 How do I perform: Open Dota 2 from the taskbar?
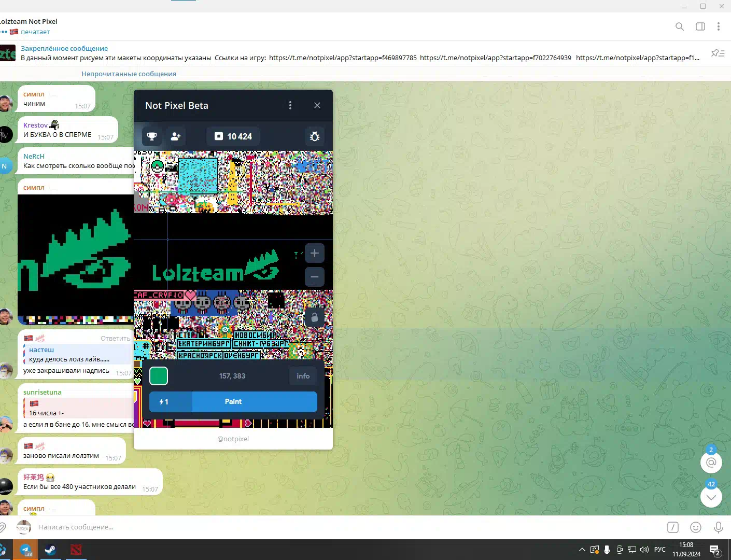click(76, 550)
